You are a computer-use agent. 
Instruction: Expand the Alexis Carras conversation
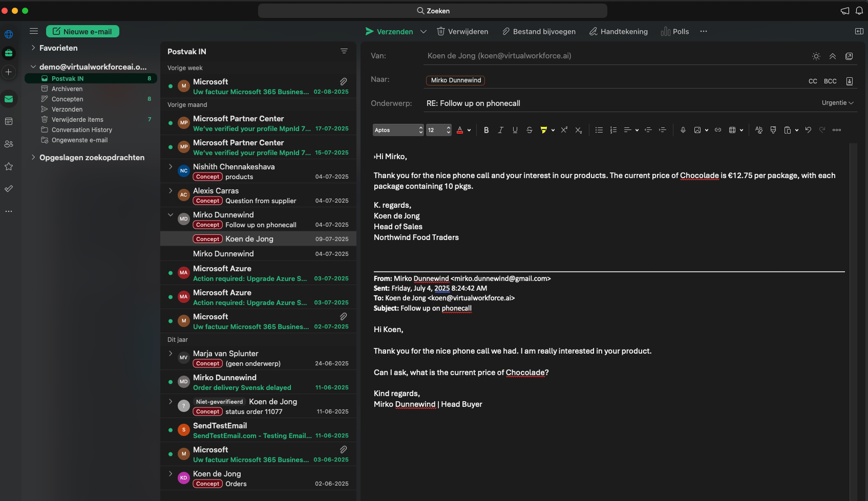coord(171,191)
